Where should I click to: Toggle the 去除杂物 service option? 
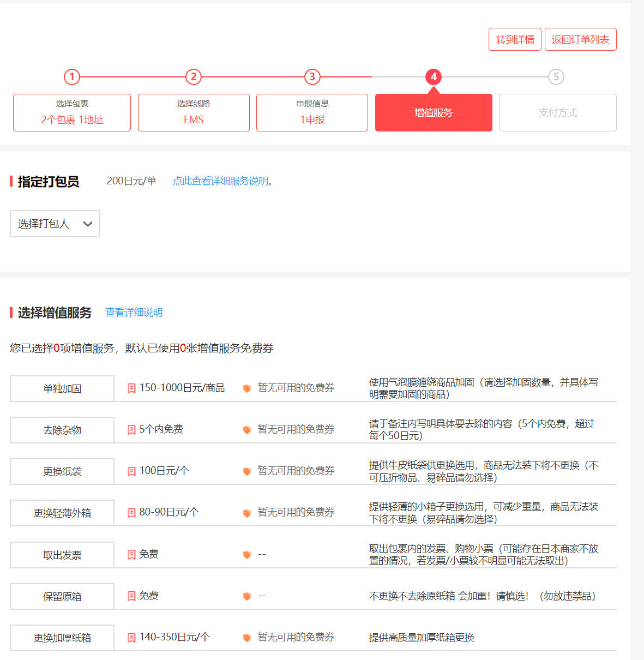point(62,430)
